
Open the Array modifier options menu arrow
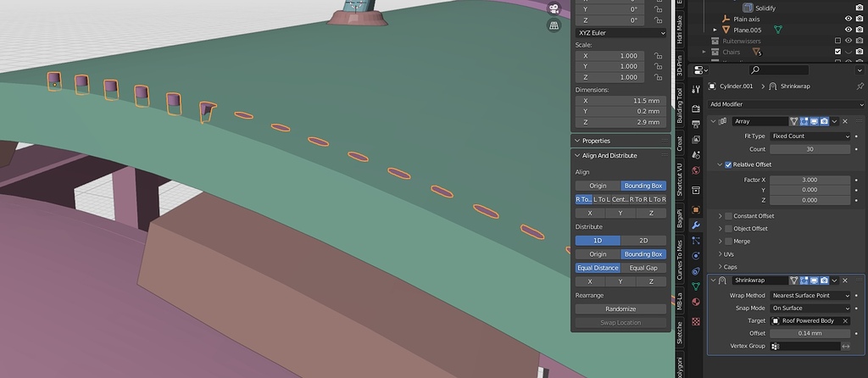pos(834,121)
